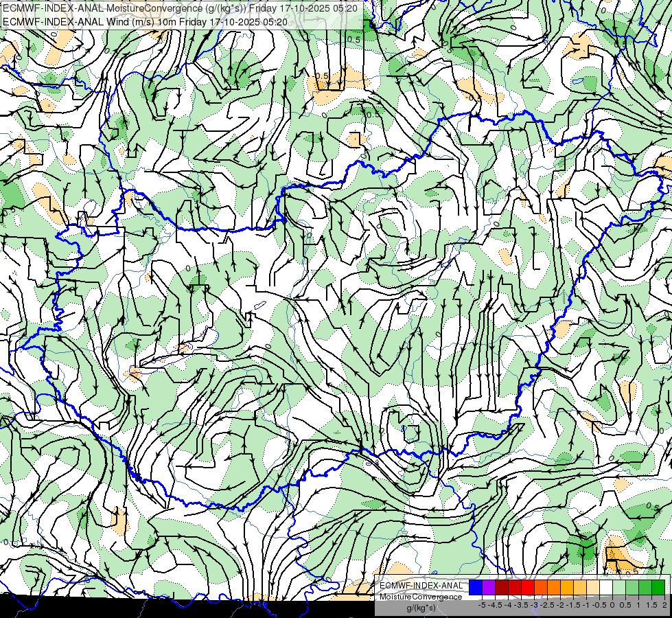Click the 'ECMWF-INDEX-ANAL' legend label
This screenshot has height=618, width=672.
click(421, 586)
